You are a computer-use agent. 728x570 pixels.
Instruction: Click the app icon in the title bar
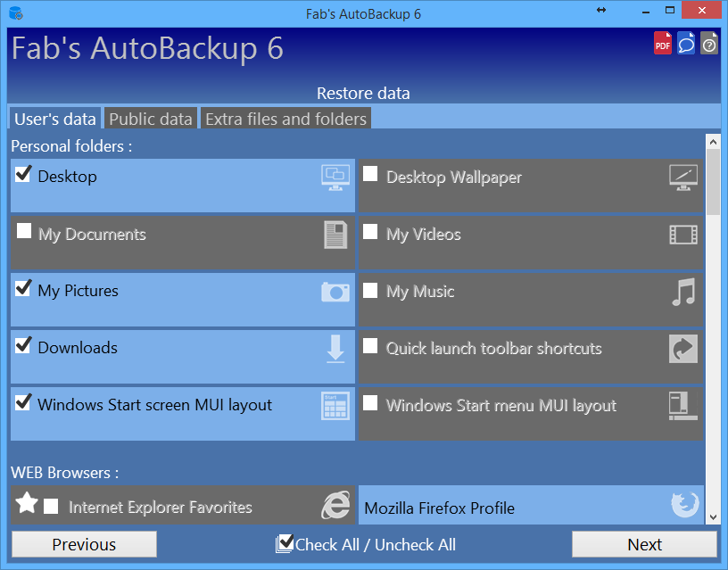pyautogui.click(x=16, y=13)
